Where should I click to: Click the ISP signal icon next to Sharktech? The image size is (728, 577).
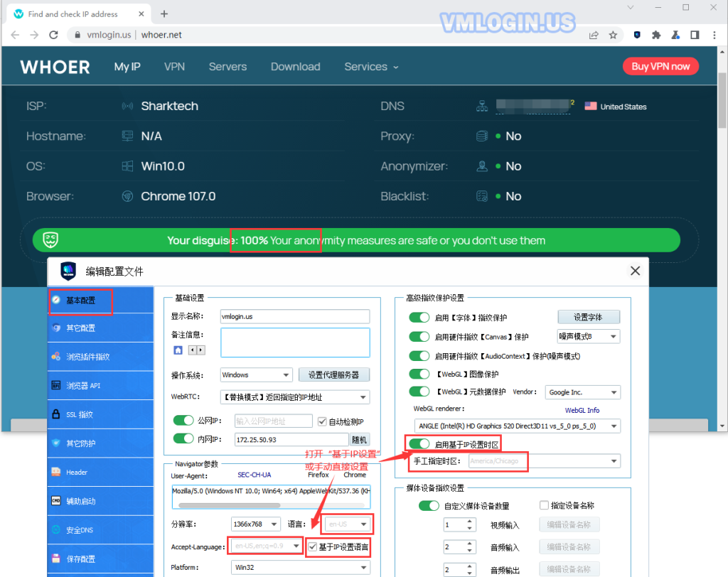click(127, 107)
